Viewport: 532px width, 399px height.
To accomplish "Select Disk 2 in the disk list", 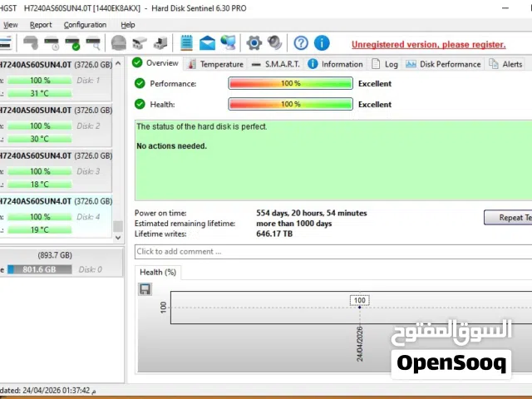I will [56, 125].
